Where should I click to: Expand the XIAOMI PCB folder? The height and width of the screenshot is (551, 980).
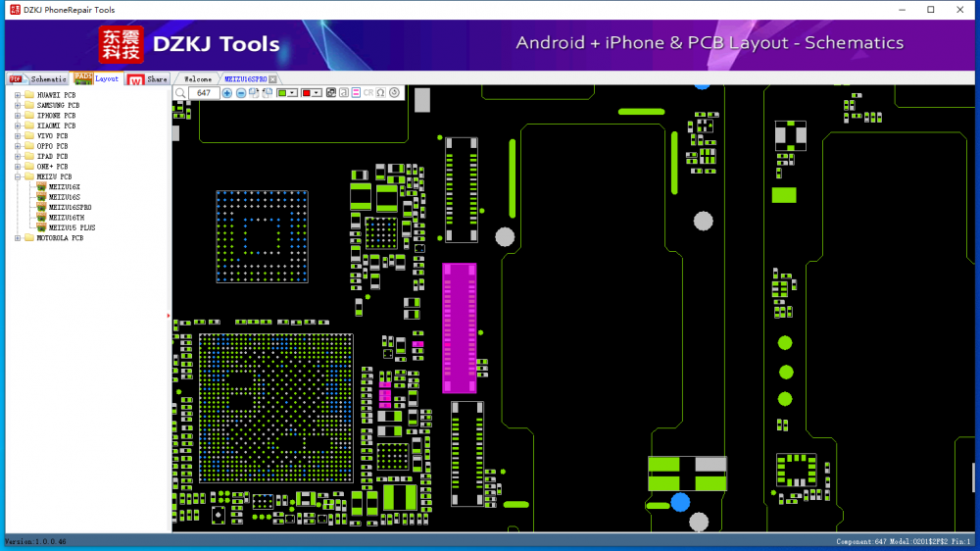[x=18, y=125]
